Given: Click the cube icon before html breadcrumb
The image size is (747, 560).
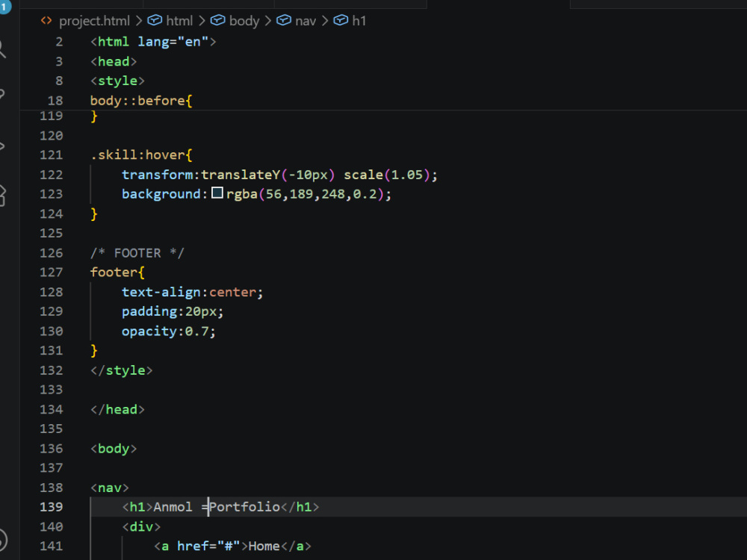Looking at the screenshot, I should pos(155,20).
